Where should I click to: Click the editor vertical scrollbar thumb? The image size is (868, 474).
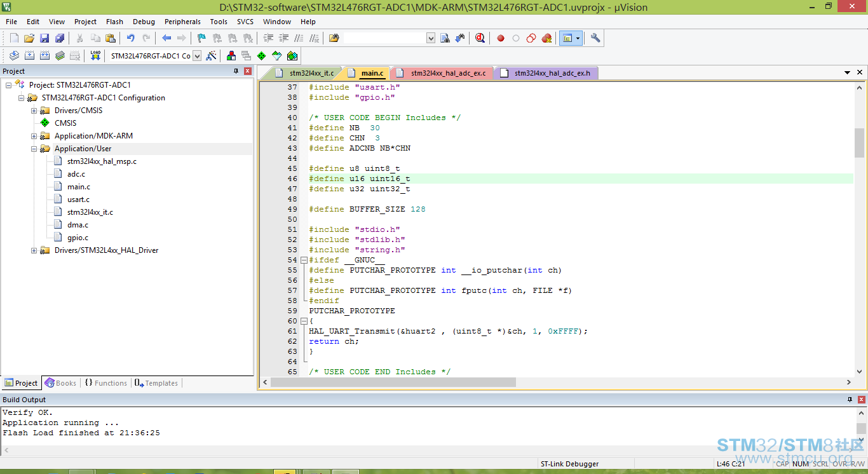(859, 142)
